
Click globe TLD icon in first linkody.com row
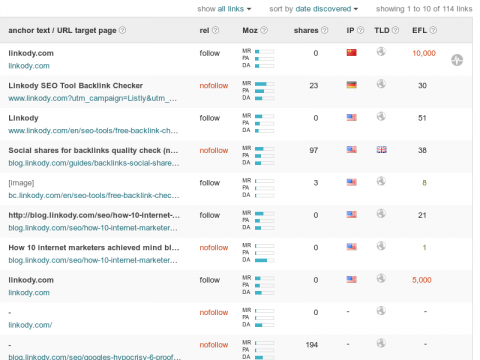point(381,52)
